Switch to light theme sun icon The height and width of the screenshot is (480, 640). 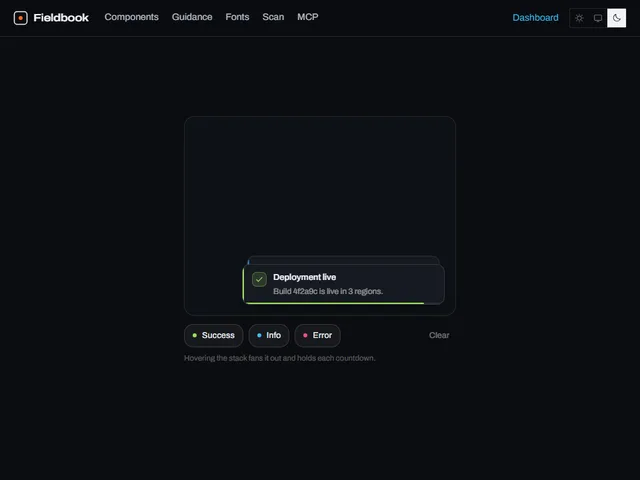coord(579,18)
